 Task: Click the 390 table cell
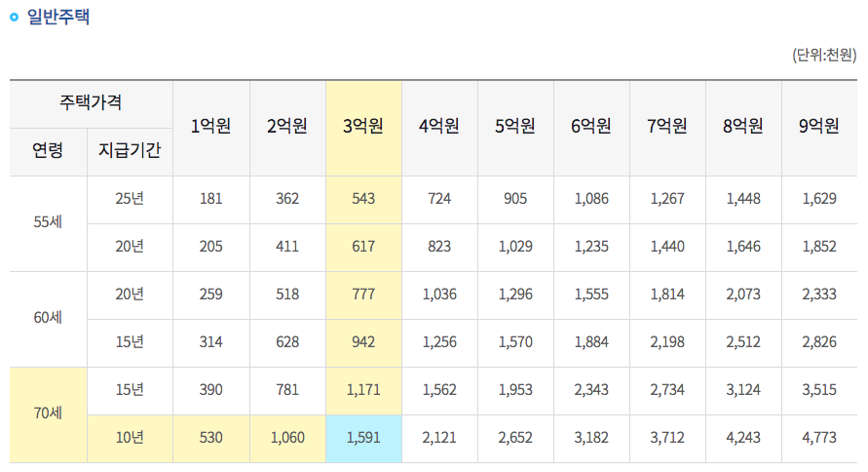point(210,390)
